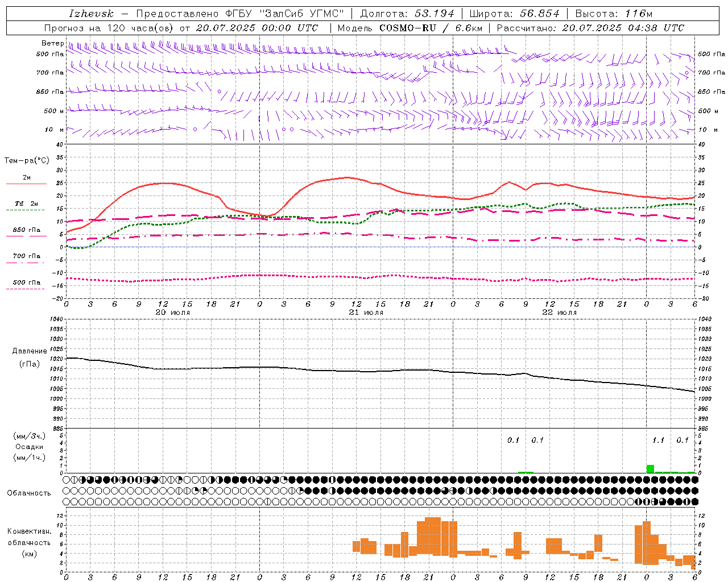728x582 pixels.
Task: Click the "Izhevsk" station name in the header
Action: click(91, 14)
